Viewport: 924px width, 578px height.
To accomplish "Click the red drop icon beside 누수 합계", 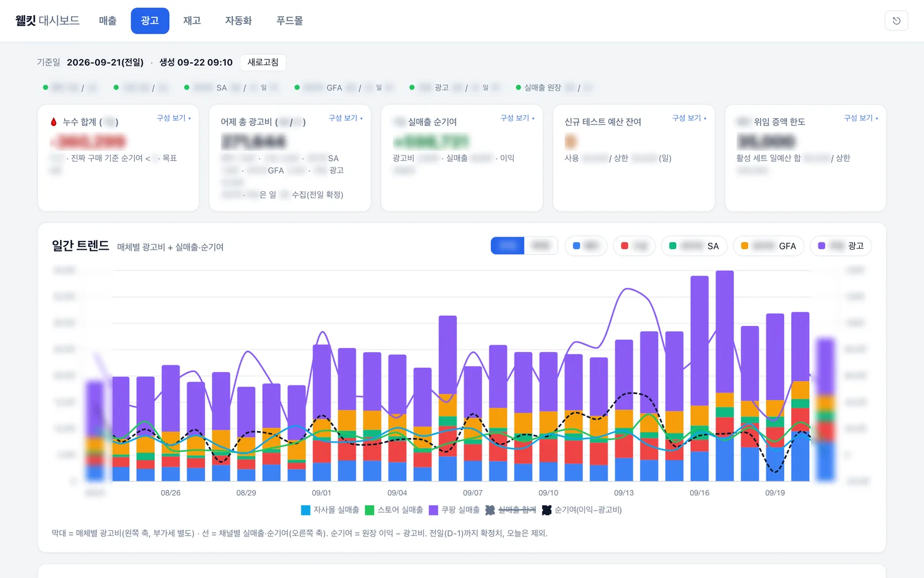I will pos(54,122).
